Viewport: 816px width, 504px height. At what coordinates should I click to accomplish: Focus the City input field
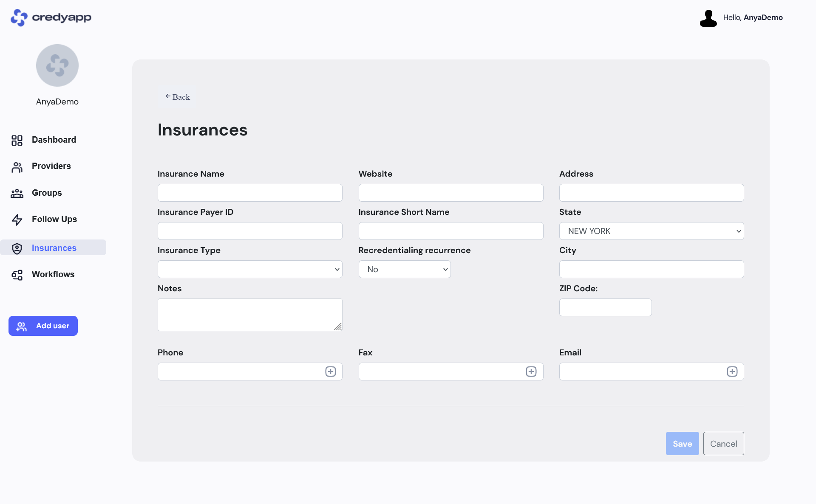(652, 269)
